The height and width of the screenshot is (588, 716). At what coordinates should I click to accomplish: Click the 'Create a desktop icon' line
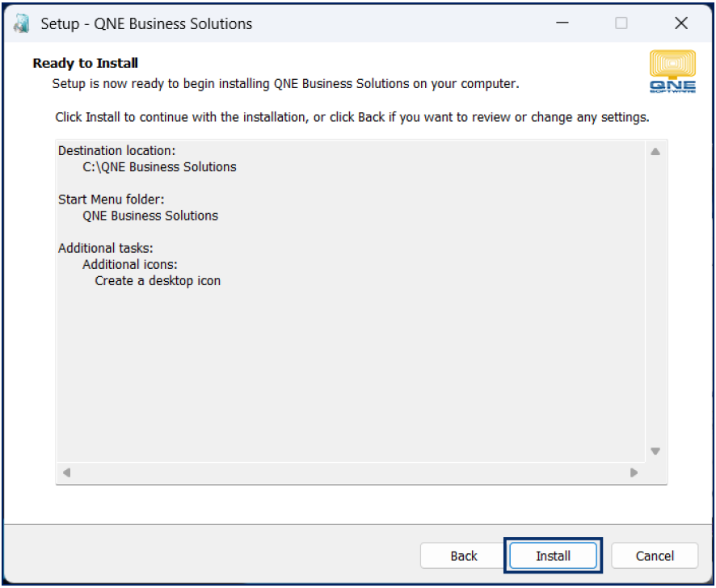coord(158,281)
